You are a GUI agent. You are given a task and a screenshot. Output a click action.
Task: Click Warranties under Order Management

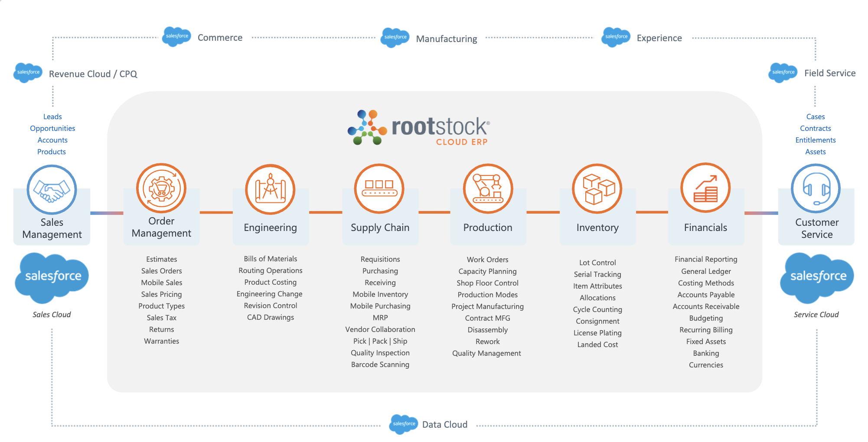coord(161,341)
